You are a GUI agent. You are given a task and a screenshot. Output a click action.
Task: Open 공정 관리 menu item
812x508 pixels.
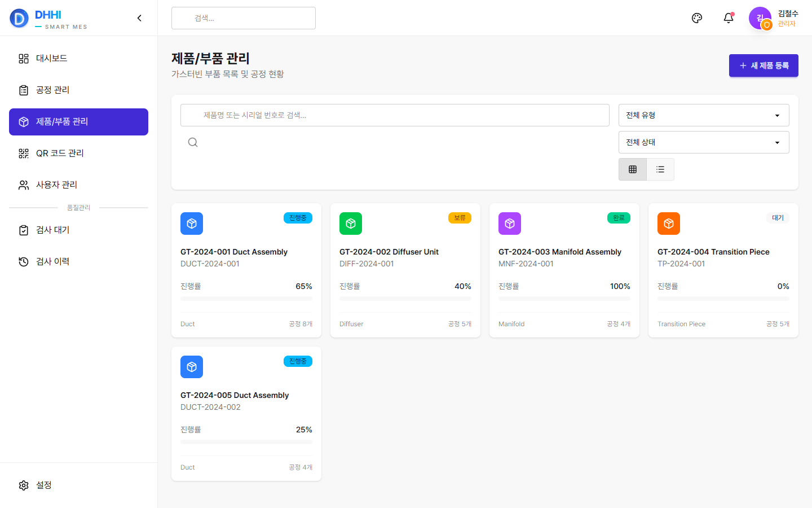[x=78, y=90]
